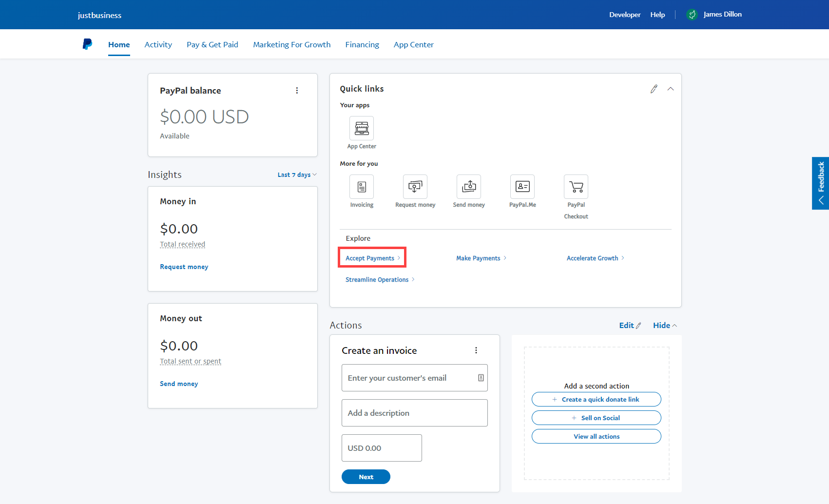Image resolution: width=829 pixels, height=504 pixels.
Task: Click the justbusiness account name
Action: pos(99,15)
